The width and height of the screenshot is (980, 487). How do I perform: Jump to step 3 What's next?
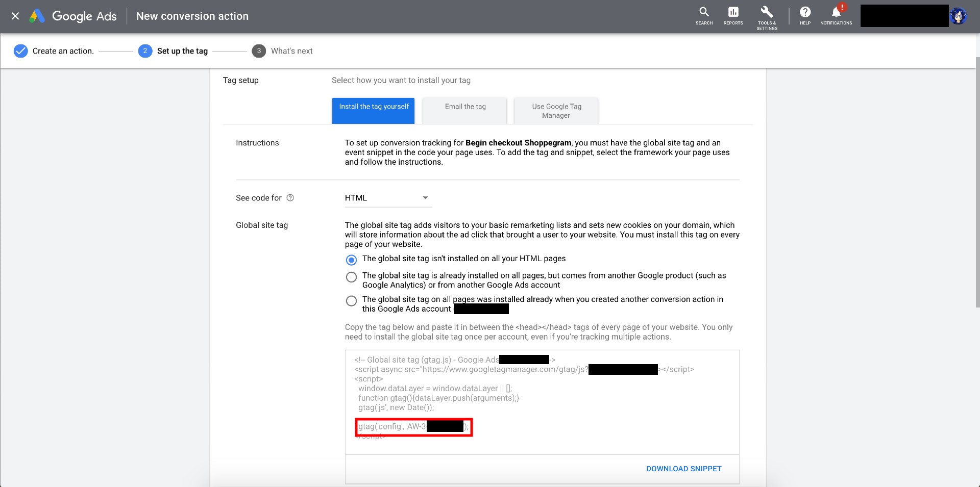click(x=282, y=51)
